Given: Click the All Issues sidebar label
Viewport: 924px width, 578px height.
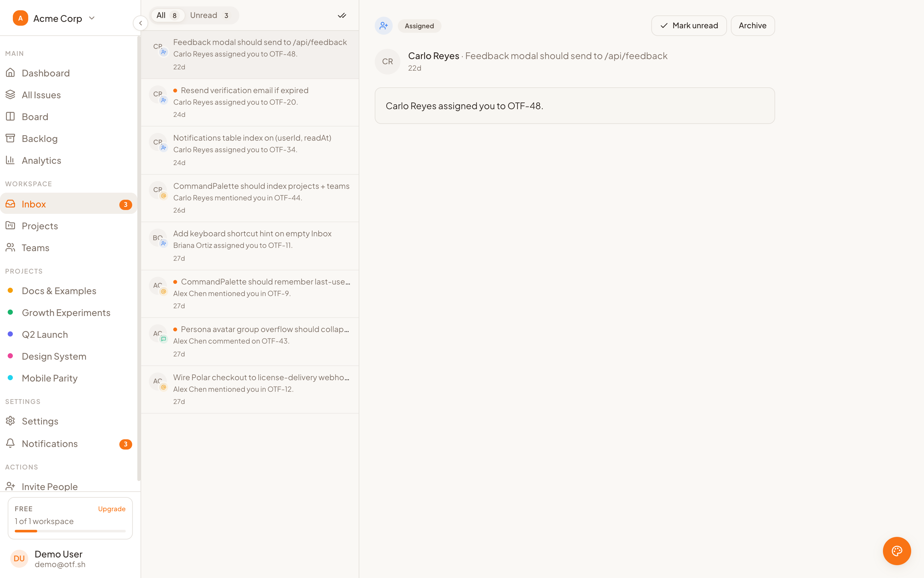Looking at the screenshot, I should tap(41, 94).
